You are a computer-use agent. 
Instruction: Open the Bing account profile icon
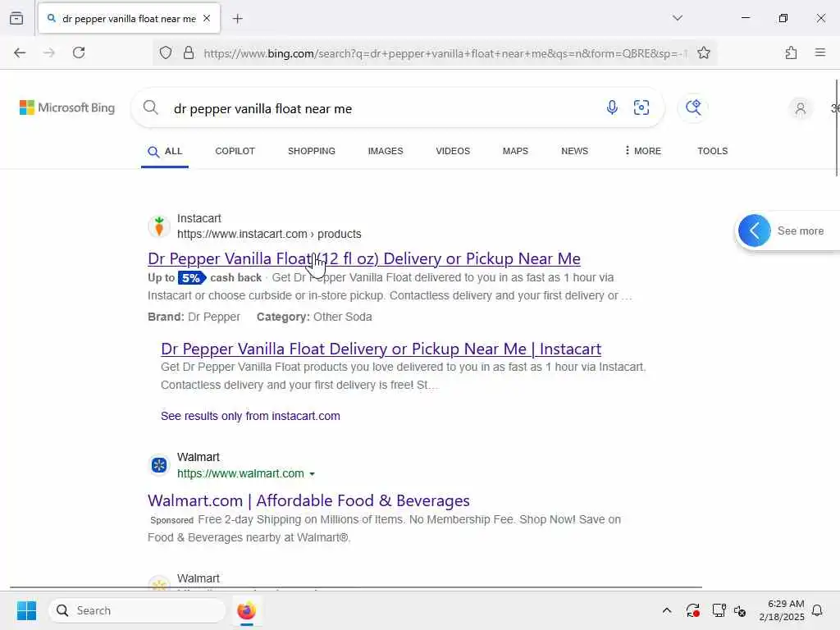click(800, 109)
